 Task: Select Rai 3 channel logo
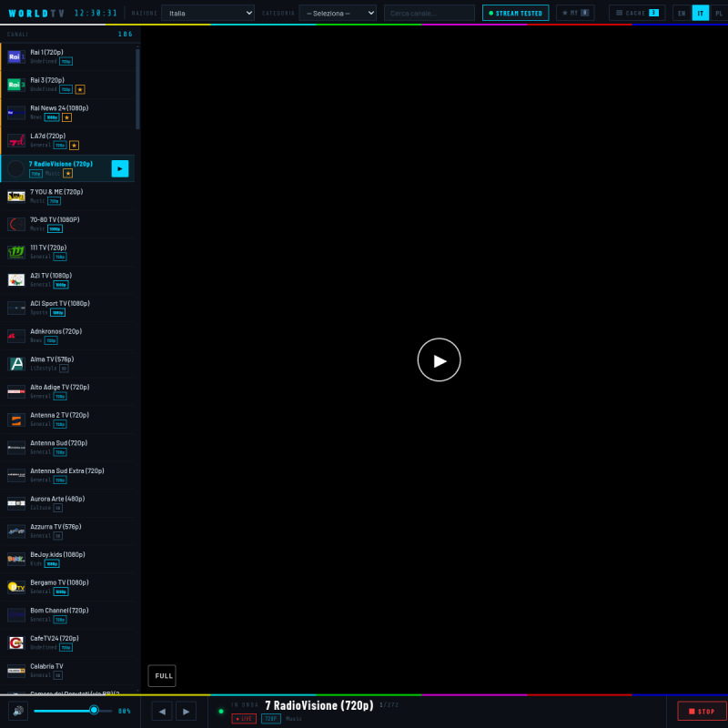click(16, 85)
